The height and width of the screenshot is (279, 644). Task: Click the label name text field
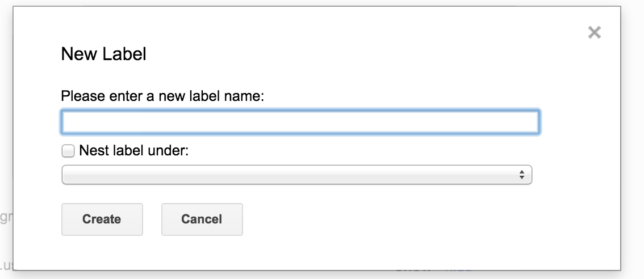(x=300, y=122)
